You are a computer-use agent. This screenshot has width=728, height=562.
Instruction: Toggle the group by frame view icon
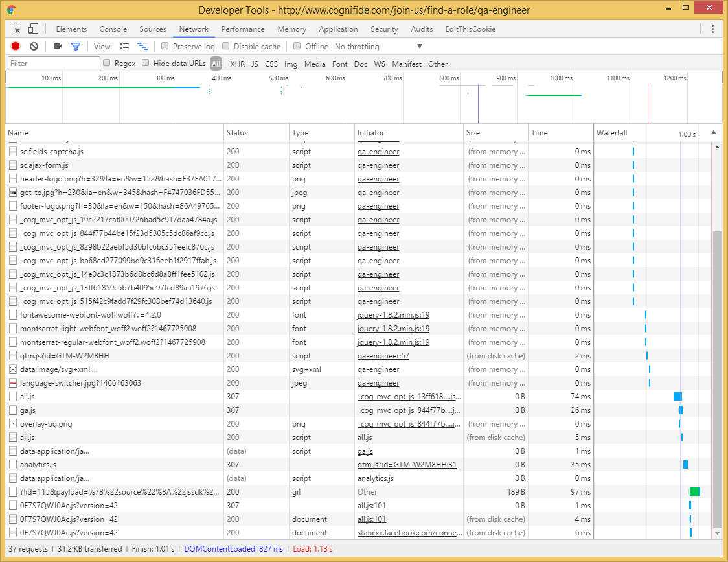click(x=142, y=46)
